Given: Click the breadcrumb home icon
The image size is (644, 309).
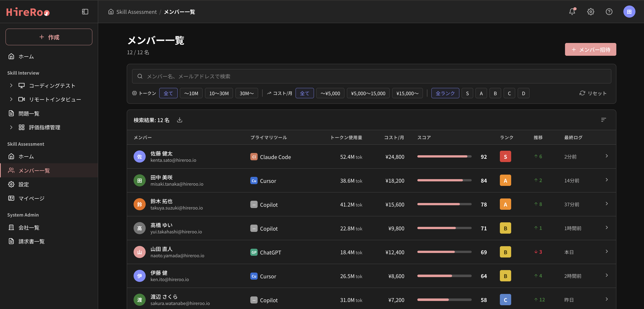Looking at the screenshot, I should [111, 12].
